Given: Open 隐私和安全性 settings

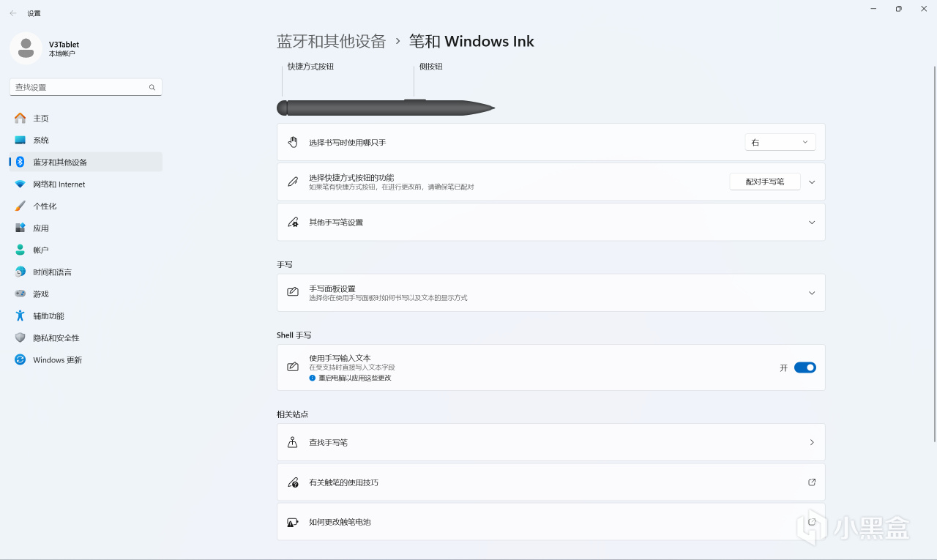Looking at the screenshot, I should pyautogui.click(x=86, y=337).
